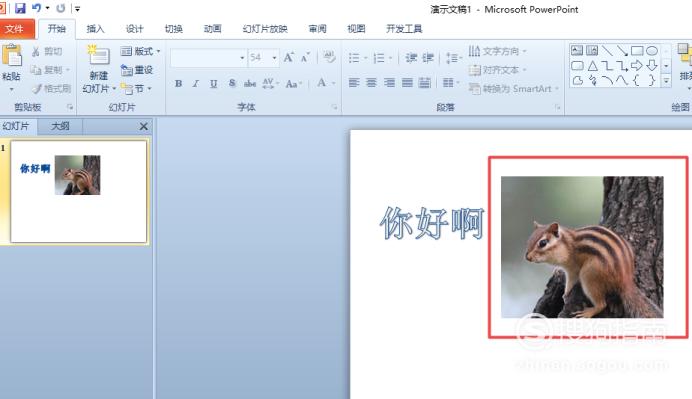
Task: Click the 格式刷 format painter button
Action: point(52,89)
